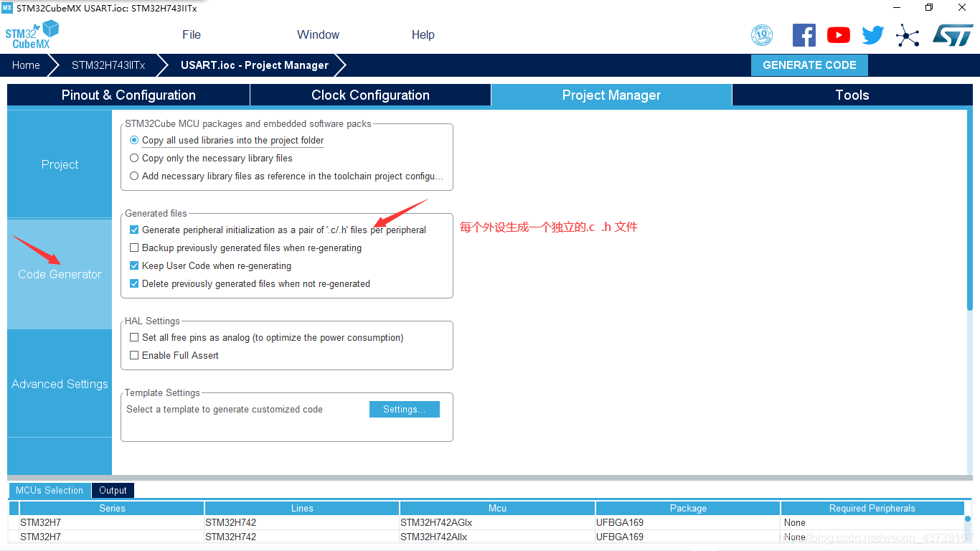Open the Window menu
This screenshot has height=551, width=980.
coord(318,34)
